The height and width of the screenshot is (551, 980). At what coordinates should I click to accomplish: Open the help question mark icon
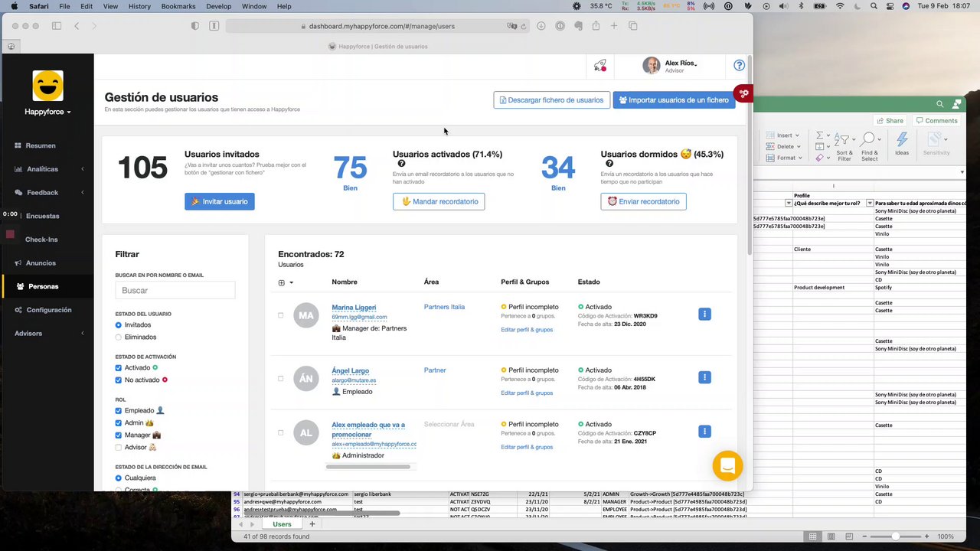pyautogui.click(x=739, y=66)
